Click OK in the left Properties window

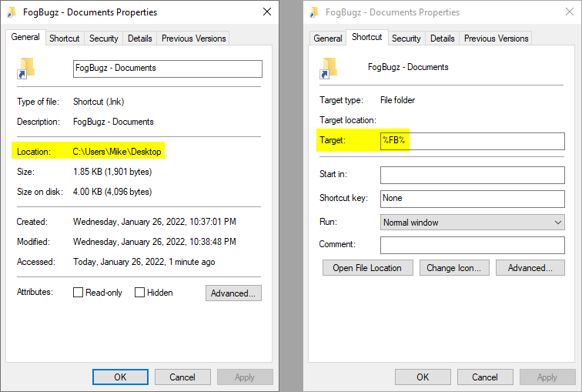pyautogui.click(x=120, y=377)
